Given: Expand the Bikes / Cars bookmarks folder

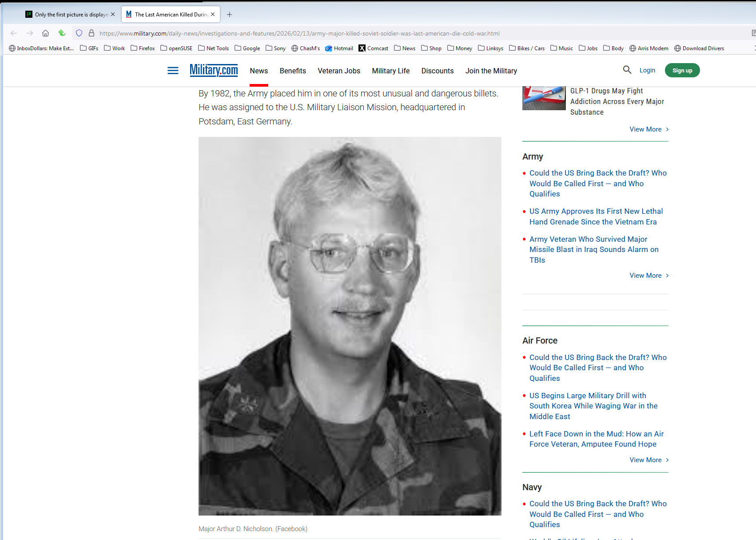Looking at the screenshot, I should [x=527, y=48].
